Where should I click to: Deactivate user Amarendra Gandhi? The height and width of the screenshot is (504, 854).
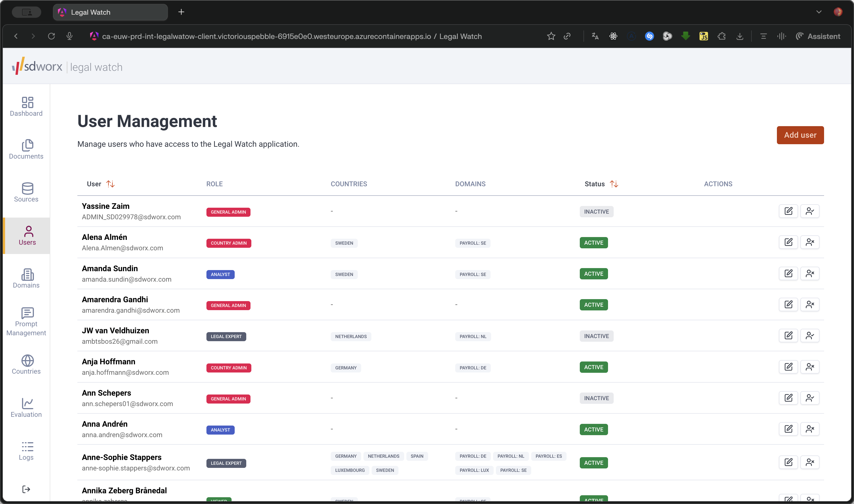(810, 304)
